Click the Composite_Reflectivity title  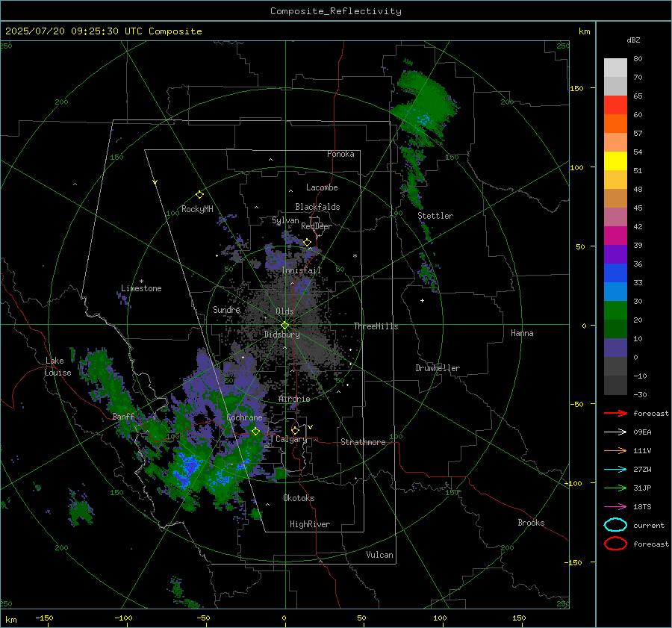(336, 11)
